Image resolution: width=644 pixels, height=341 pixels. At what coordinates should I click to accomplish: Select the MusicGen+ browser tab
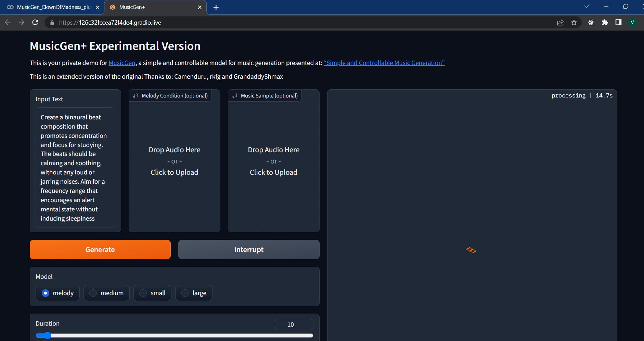155,7
